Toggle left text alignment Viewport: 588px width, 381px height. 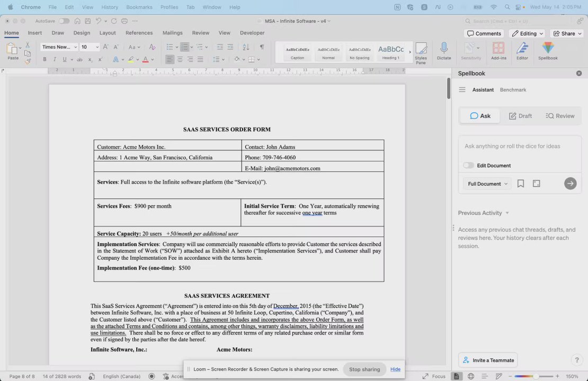tap(170, 59)
